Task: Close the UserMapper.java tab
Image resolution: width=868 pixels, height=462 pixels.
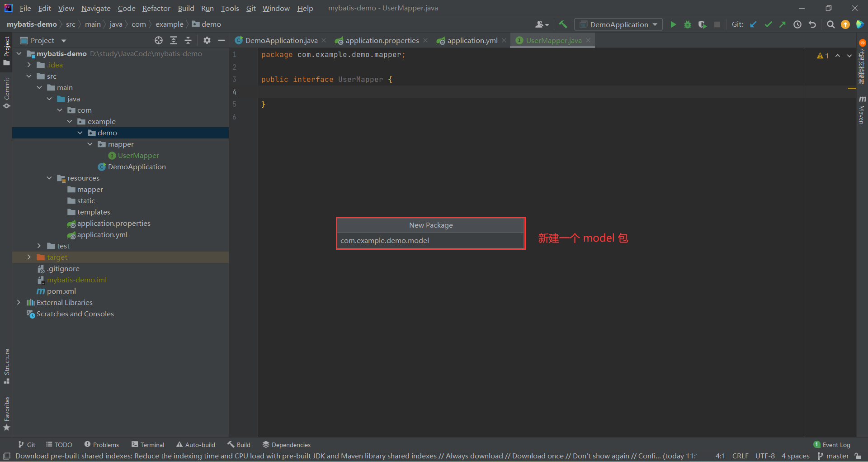Action: point(588,40)
